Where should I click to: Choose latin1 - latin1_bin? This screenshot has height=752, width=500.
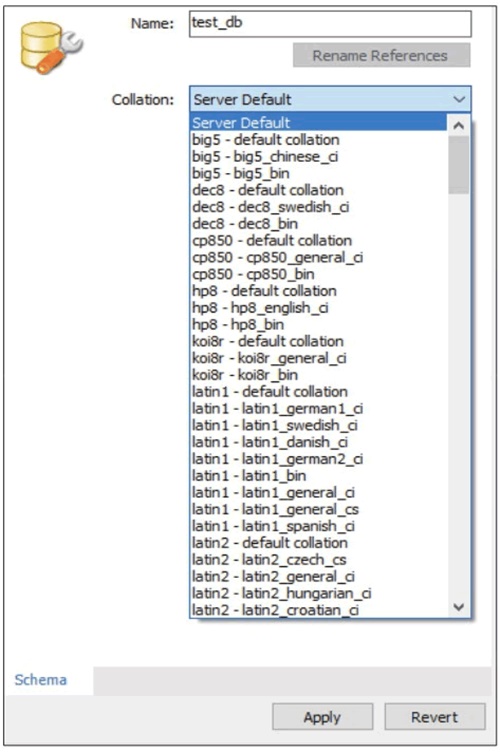(318, 475)
